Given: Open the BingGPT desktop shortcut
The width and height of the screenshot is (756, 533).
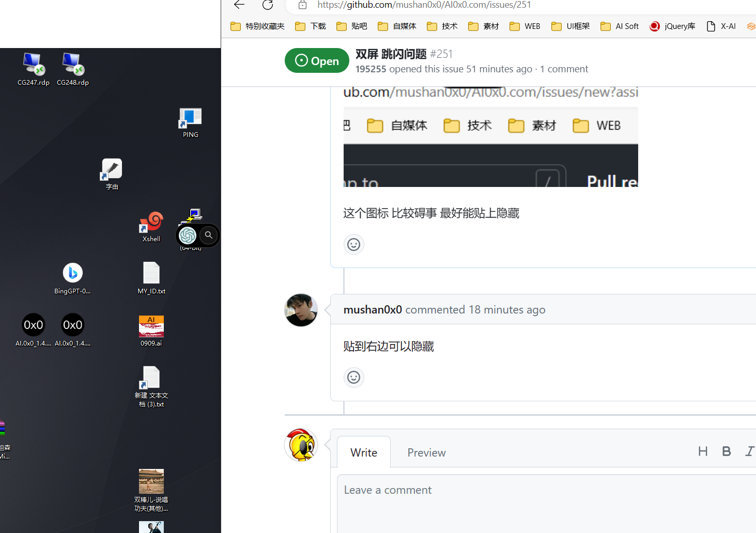Looking at the screenshot, I should click(72, 273).
